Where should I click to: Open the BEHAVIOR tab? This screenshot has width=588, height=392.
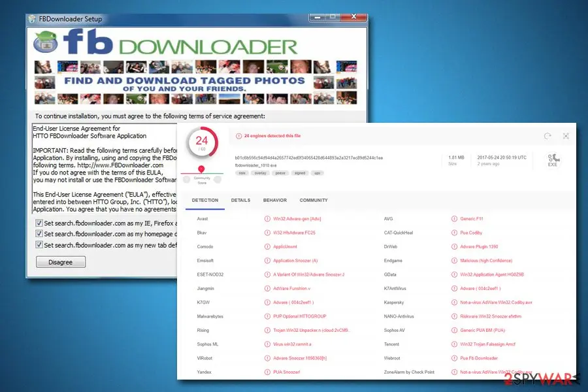click(275, 201)
